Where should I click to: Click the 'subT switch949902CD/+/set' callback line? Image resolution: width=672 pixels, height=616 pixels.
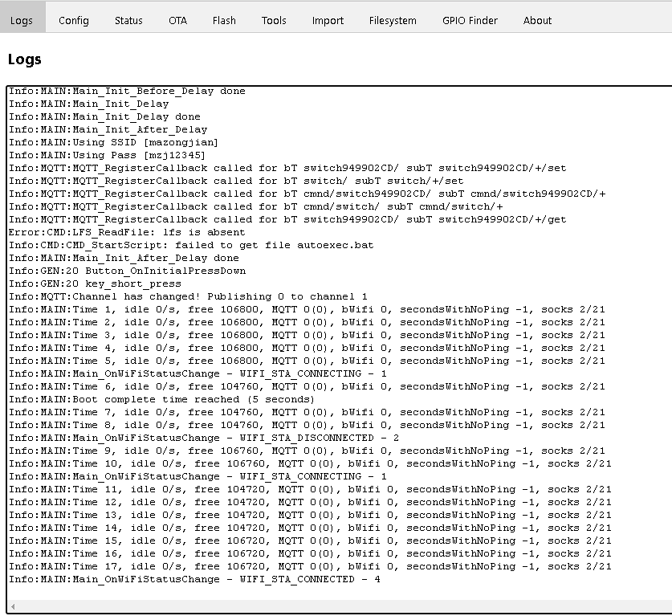(x=287, y=168)
